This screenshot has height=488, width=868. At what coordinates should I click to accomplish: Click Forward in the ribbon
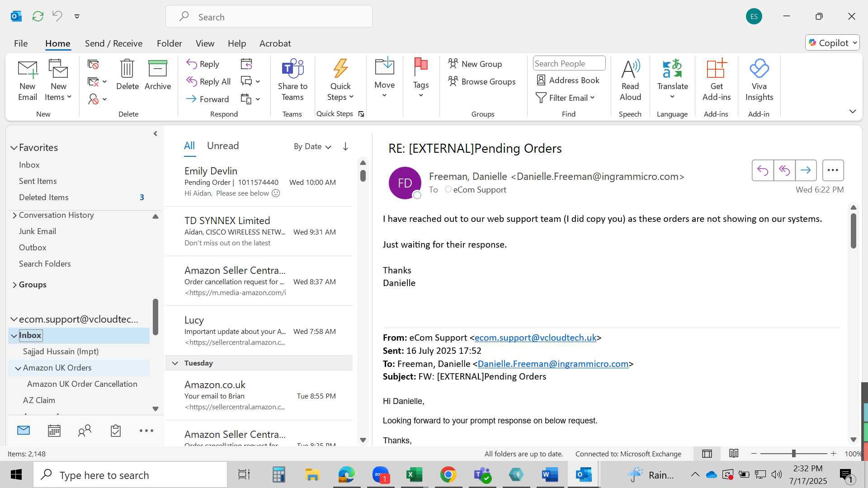point(208,99)
